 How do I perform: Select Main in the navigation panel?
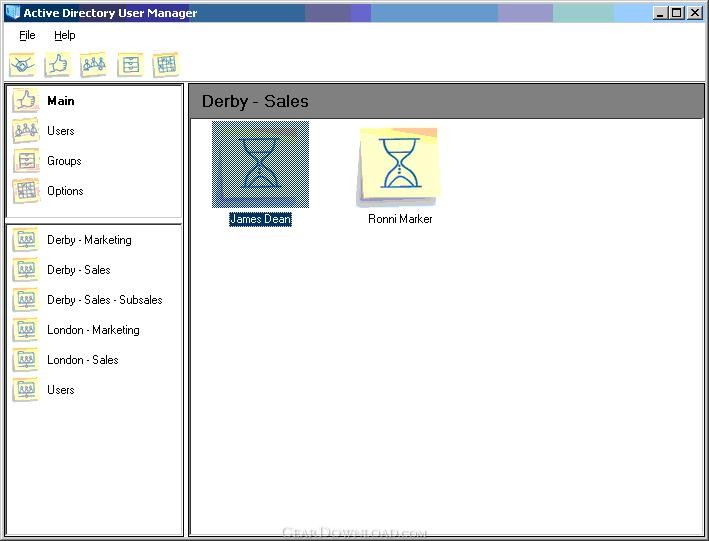tap(61, 100)
